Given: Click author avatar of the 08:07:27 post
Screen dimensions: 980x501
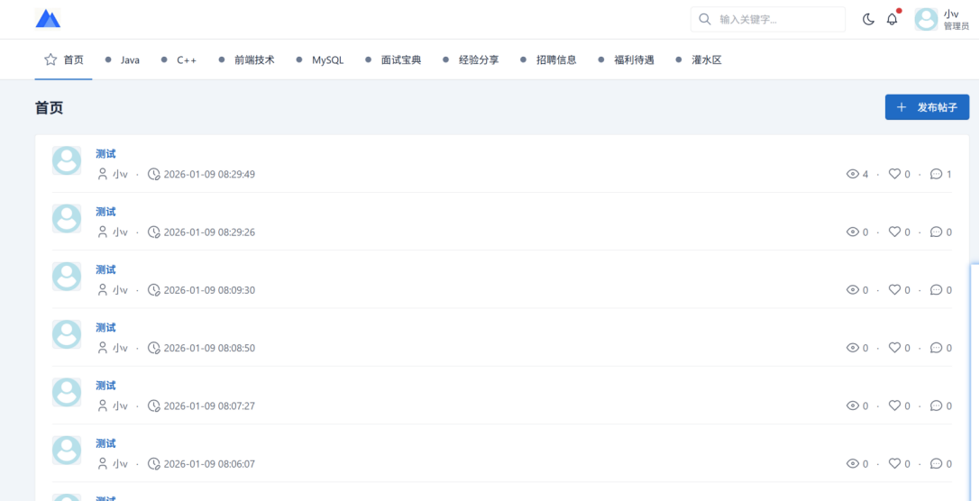Looking at the screenshot, I should click(66, 392).
